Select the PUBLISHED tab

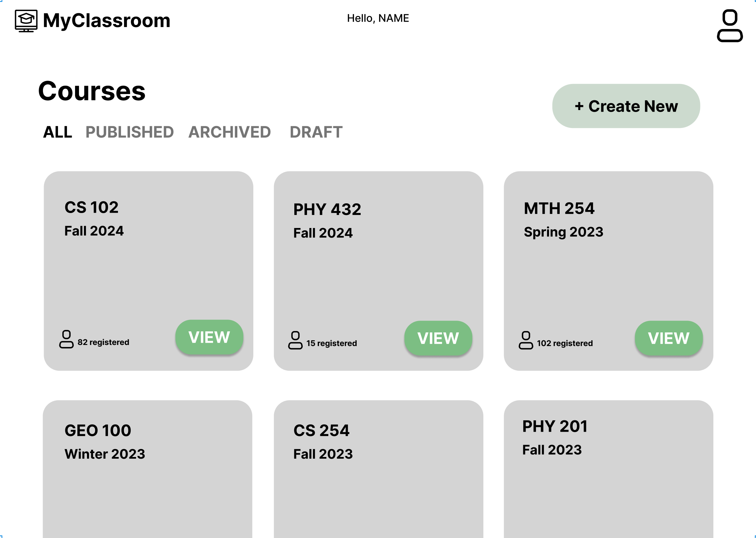[x=130, y=132]
